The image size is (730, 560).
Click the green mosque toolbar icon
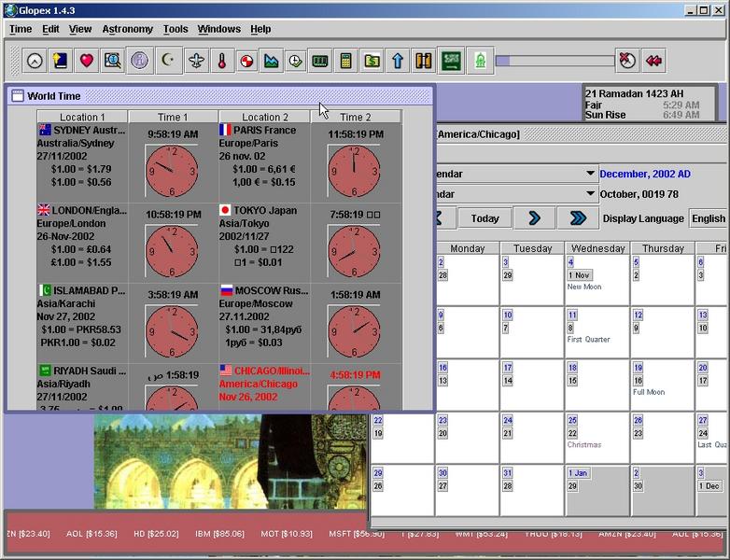[480, 61]
